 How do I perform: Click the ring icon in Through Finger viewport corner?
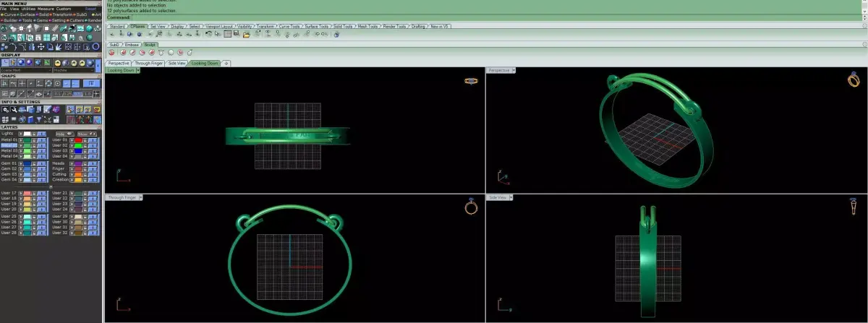471,207
